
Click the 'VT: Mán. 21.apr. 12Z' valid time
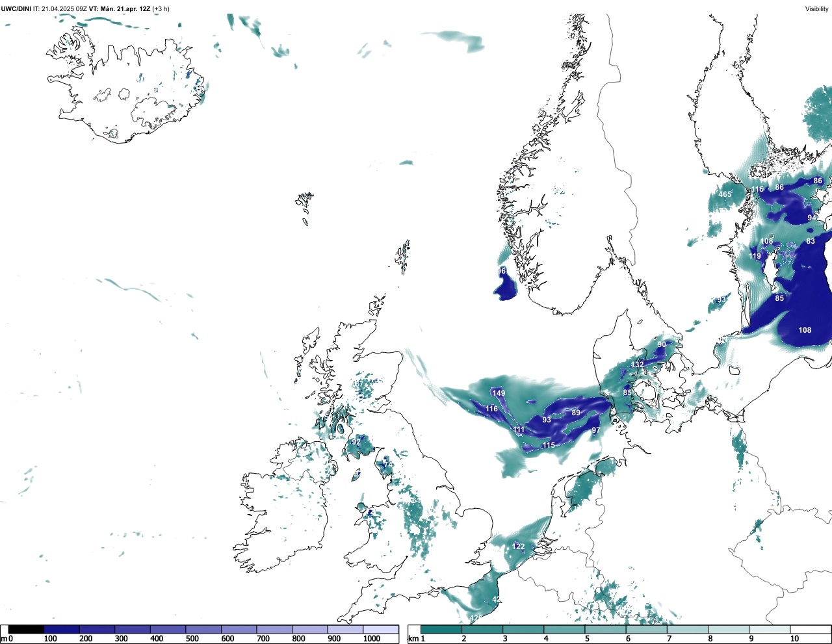coord(119,9)
